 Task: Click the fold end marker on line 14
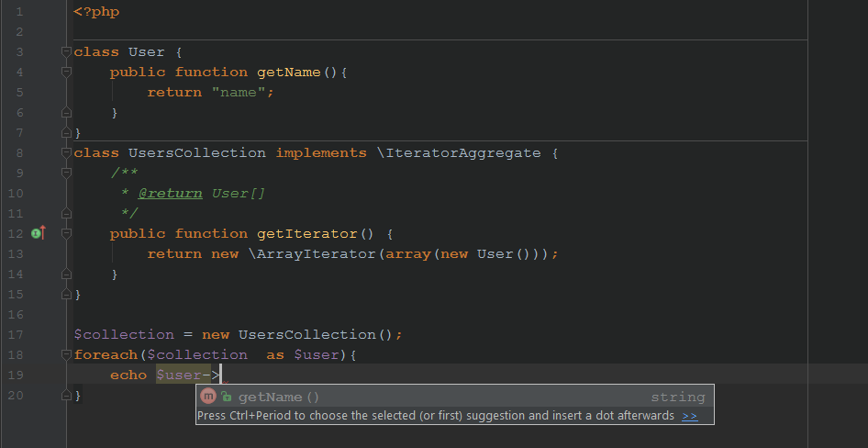66,274
